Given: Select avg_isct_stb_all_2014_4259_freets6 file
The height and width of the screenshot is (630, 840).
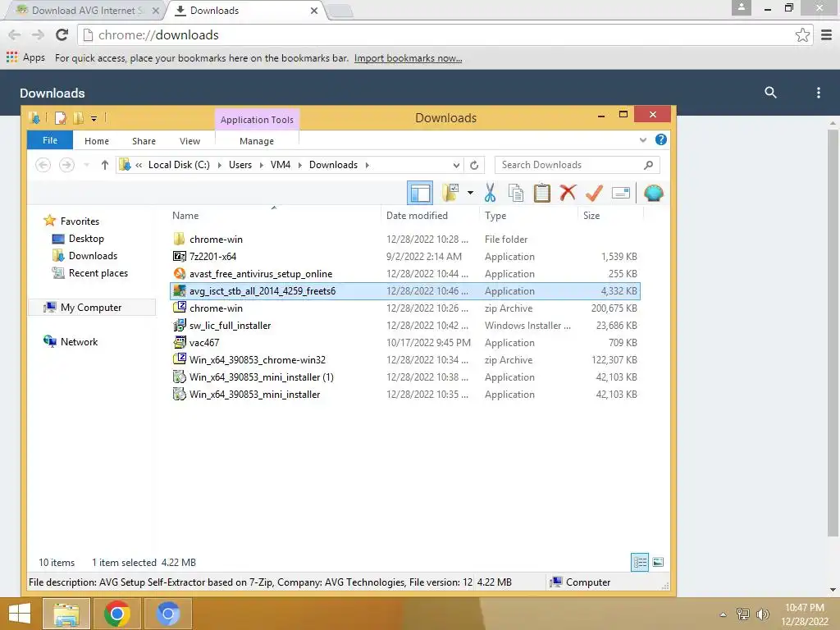Looking at the screenshot, I should tap(405, 291).
